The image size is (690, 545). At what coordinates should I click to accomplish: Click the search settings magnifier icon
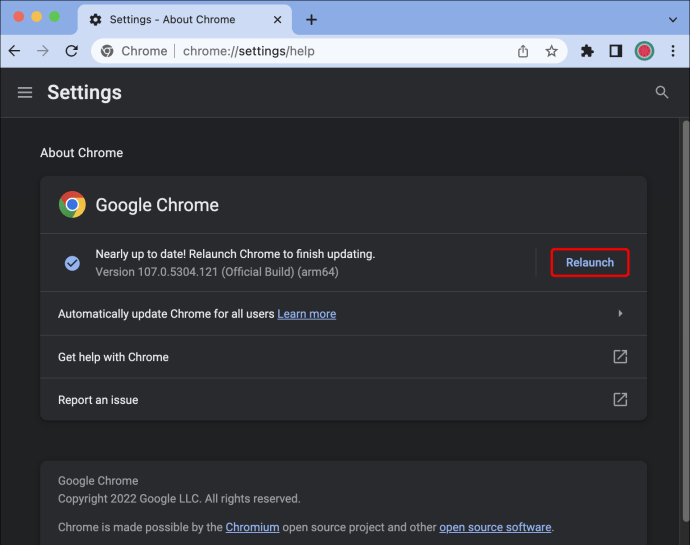tap(662, 92)
